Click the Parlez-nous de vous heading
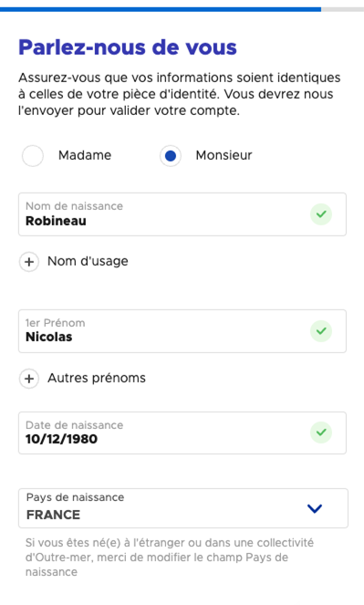This screenshot has width=364, height=605. (x=128, y=47)
